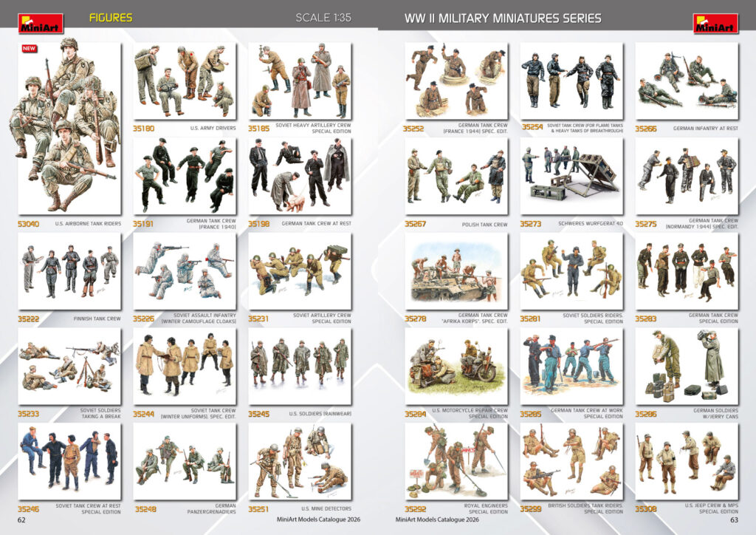Click the MiniArt logo at top left
The image size is (756, 535).
coord(41,24)
